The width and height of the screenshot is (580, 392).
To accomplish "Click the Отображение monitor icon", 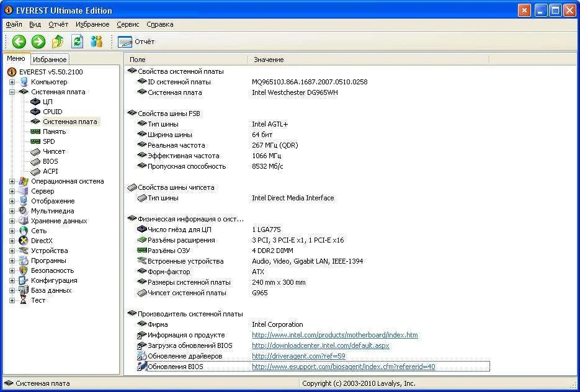I will tap(24, 201).
